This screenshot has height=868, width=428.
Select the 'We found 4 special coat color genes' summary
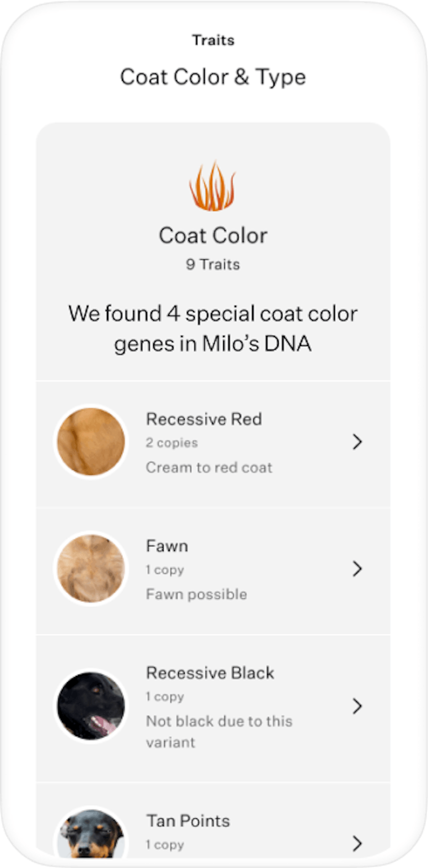tap(213, 329)
